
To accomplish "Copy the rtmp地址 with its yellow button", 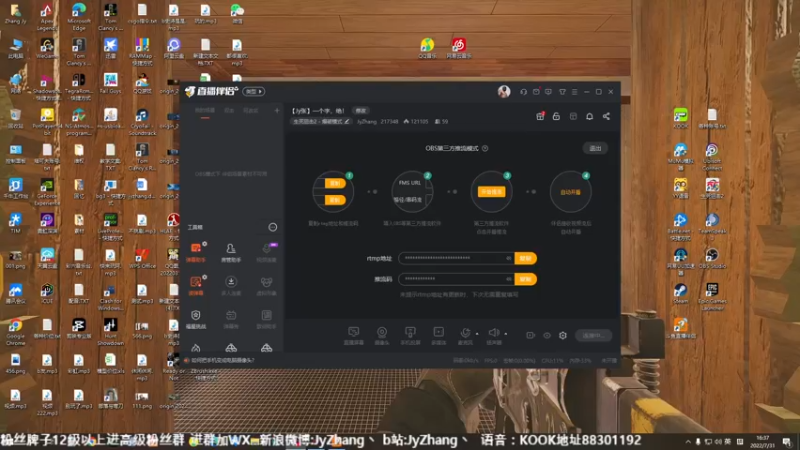I will point(526,258).
